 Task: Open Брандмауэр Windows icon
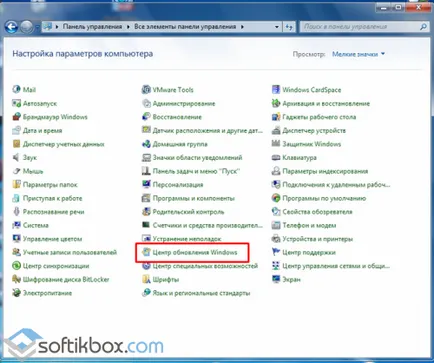[16, 117]
